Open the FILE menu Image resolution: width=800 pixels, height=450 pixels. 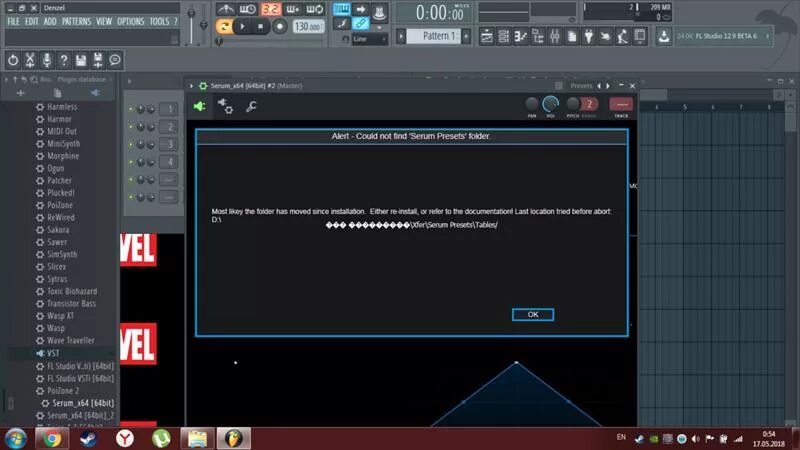coord(13,21)
